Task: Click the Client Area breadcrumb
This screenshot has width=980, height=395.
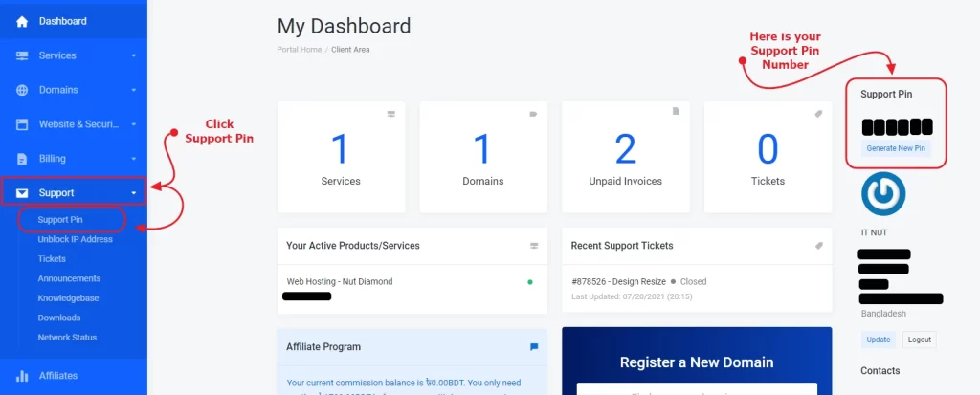Action: click(x=350, y=50)
